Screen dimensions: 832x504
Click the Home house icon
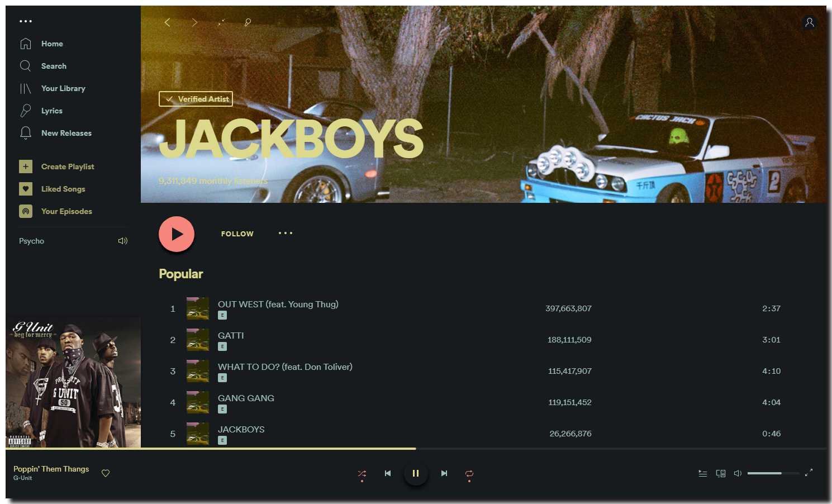(26, 44)
